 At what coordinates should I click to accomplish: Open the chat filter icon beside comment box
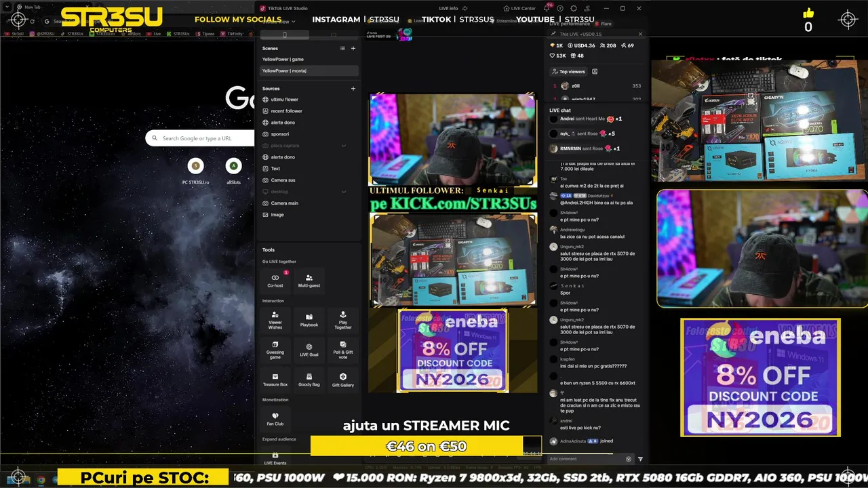(640, 459)
